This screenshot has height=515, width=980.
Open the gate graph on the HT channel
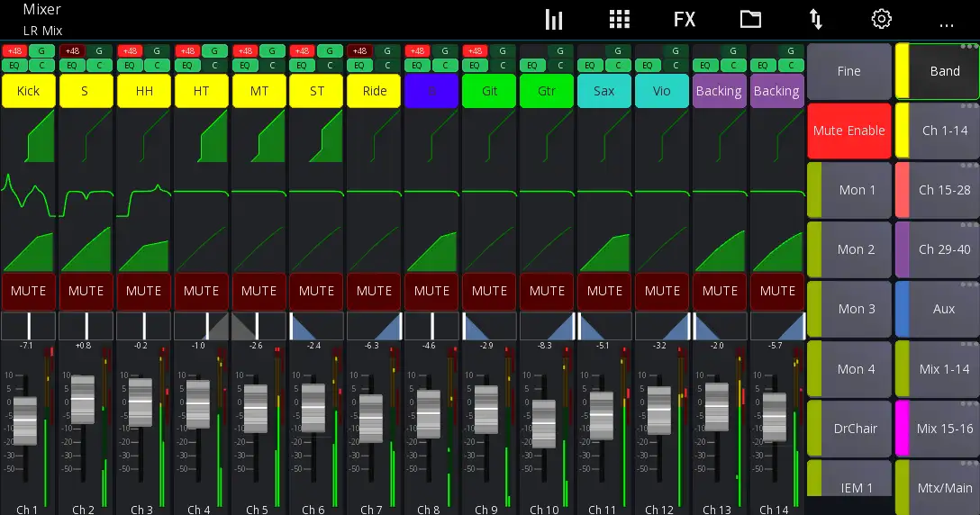202,139
